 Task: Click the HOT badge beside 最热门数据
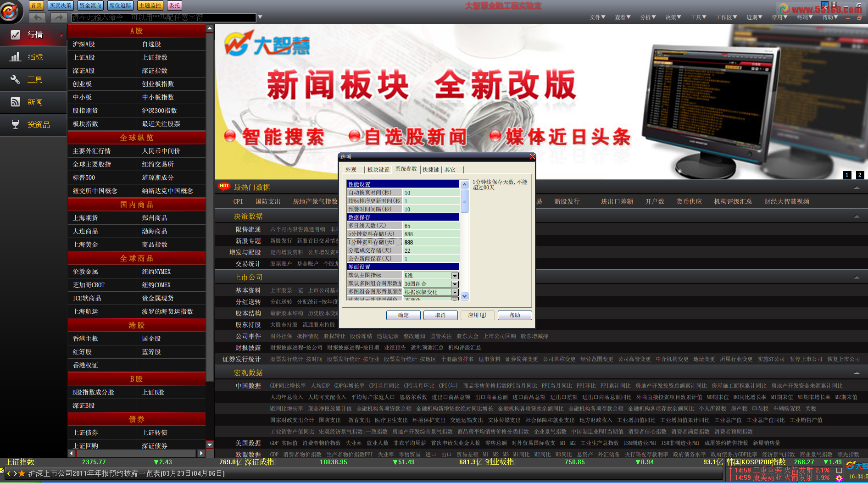click(224, 186)
